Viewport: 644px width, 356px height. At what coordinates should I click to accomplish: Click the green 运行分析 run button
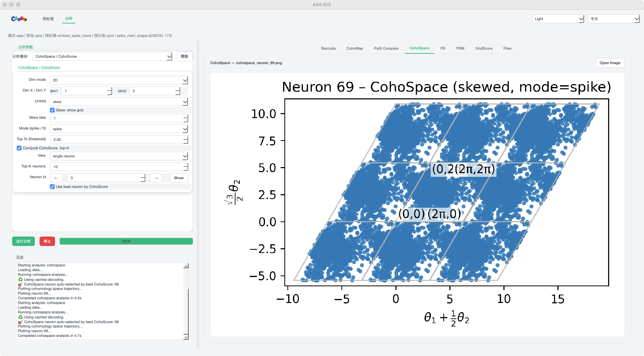(x=23, y=241)
